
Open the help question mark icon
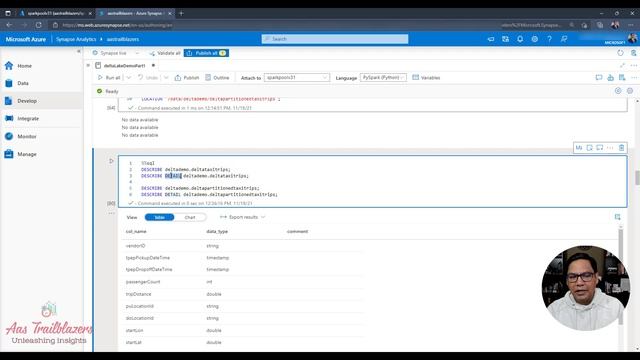pos(549,39)
